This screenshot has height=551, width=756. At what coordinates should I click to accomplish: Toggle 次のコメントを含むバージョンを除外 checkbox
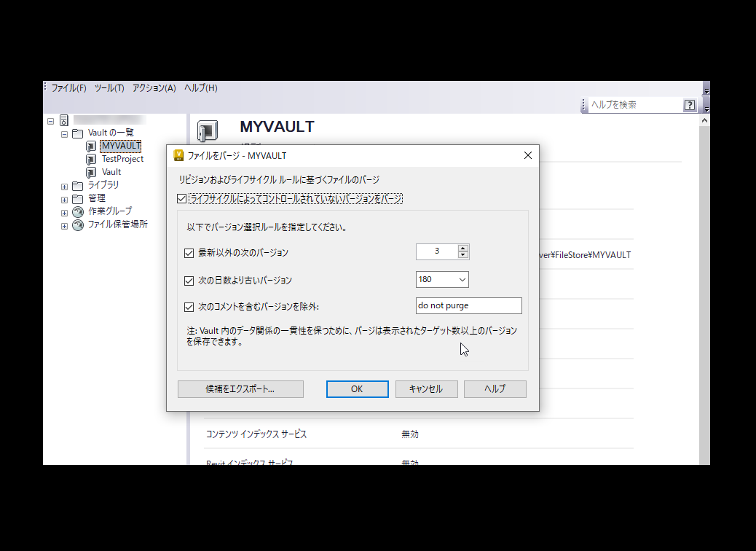tap(189, 307)
